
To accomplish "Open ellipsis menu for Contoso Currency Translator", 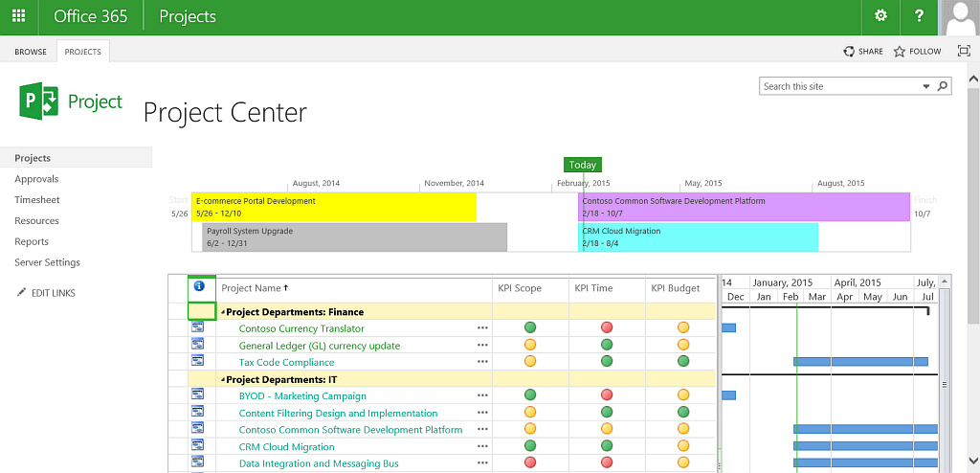I will [482, 327].
